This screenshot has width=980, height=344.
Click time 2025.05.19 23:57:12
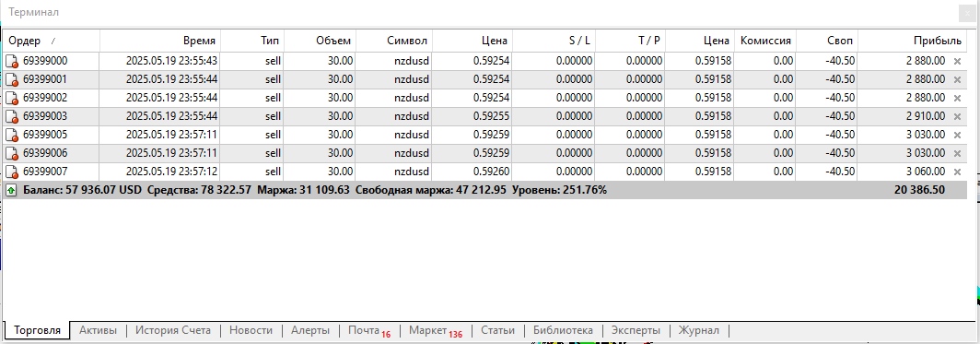[172, 172]
